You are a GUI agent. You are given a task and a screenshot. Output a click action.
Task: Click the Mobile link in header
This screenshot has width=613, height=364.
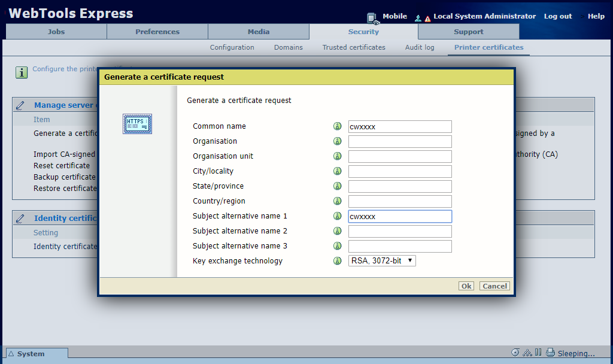tap(395, 16)
